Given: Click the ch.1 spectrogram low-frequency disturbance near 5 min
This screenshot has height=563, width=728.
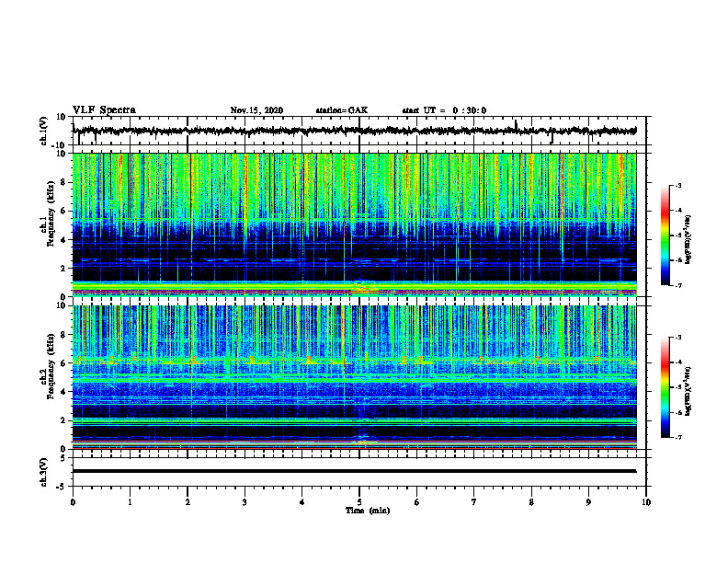Looking at the screenshot, I should (x=363, y=288).
